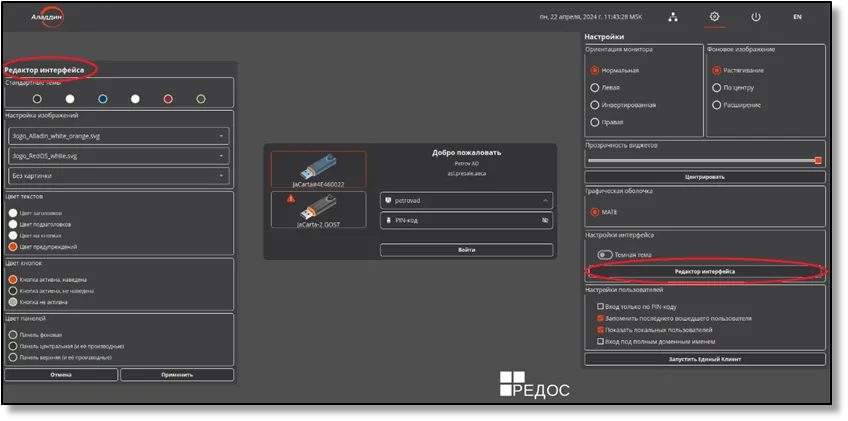Click the warning triangle on JaCarta-2 GOST
The width and height of the screenshot is (848, 421).
(290, 199)
